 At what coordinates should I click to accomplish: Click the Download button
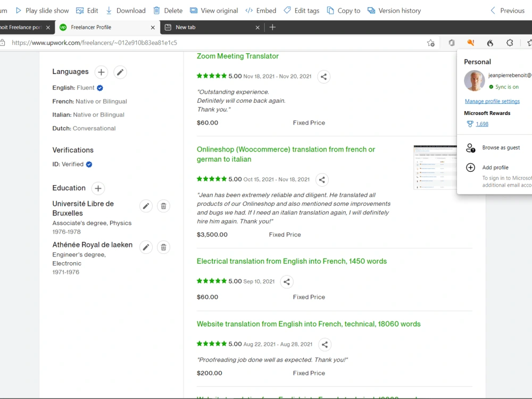[126, 11]
